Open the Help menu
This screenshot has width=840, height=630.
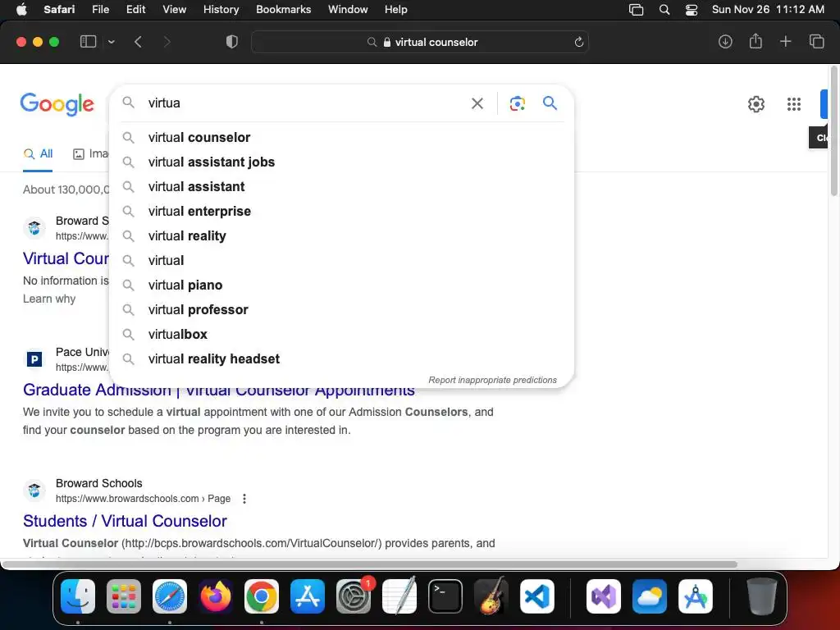(x=396, y=10)
